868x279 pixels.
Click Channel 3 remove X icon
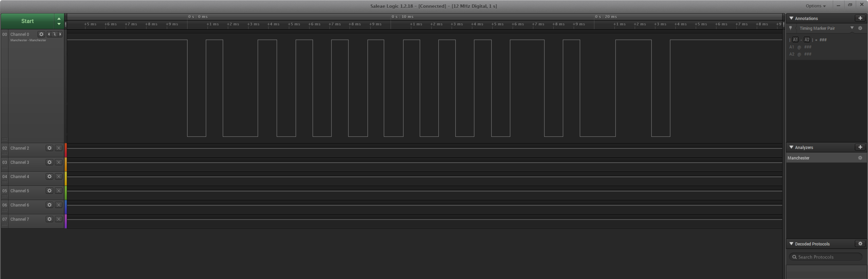point(59,162)
